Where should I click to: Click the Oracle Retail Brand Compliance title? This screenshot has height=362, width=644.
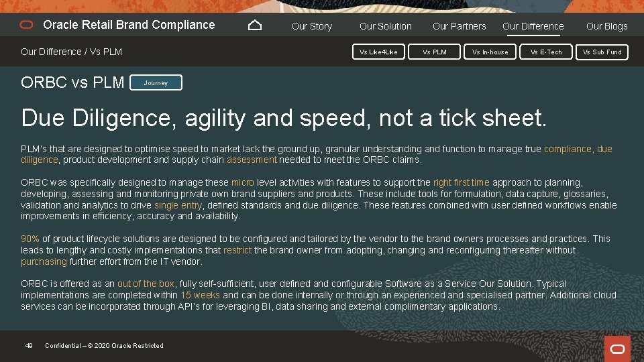[x=129, y=25]
